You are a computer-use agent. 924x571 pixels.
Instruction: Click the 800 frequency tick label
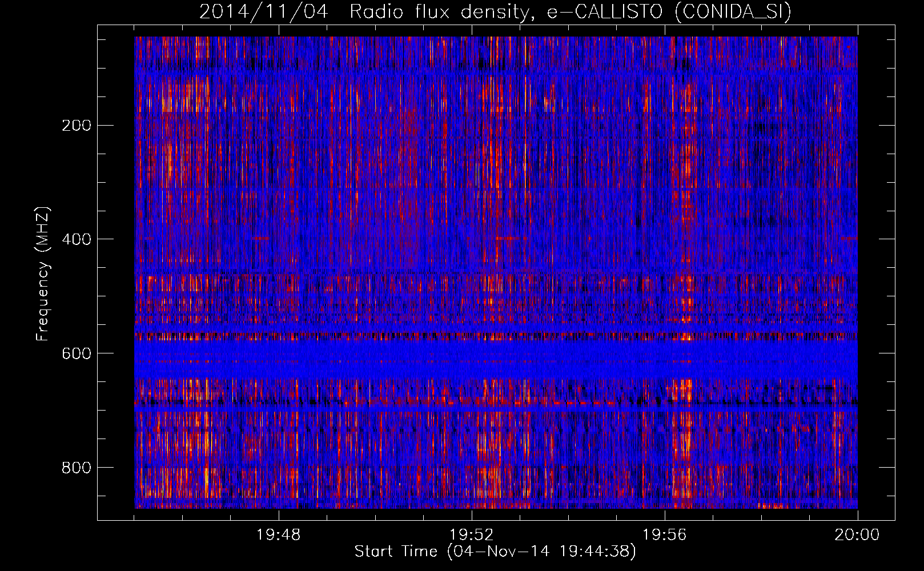click(77, 468)
